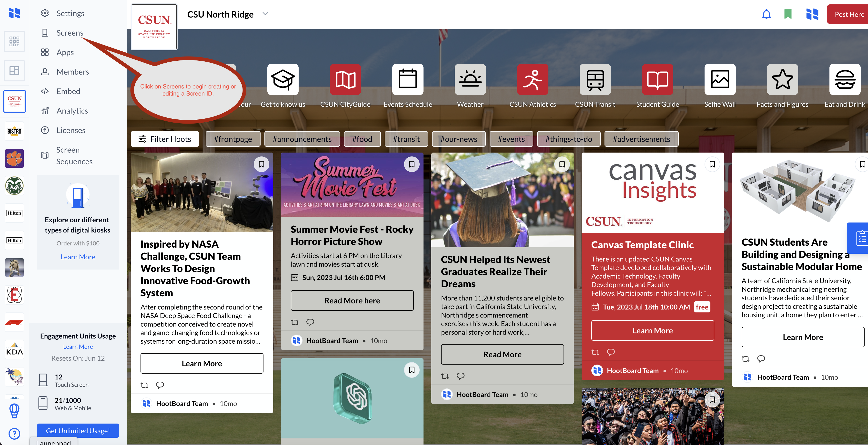Bookmark the Summer Movie Fest post
This screenshot has height=445, width=868.
(x=411, y=164)
